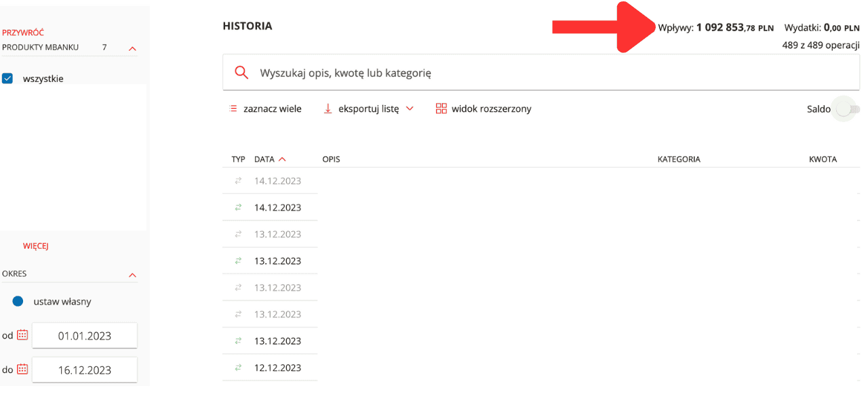Click the sort arrow next to DATA

click(282, 159)
